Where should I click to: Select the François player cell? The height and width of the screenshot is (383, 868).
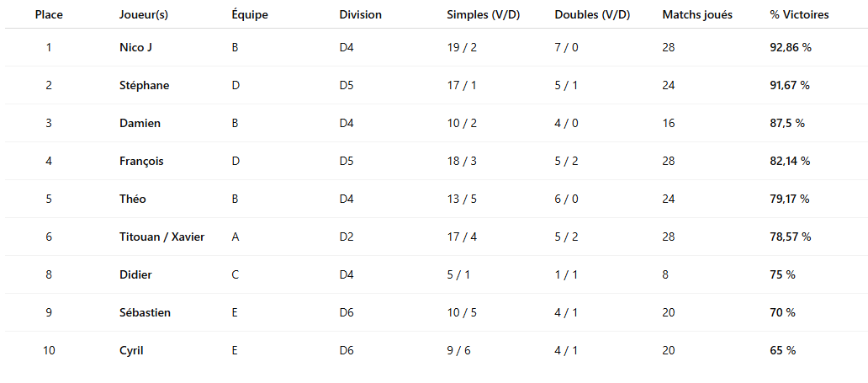click(141, 161)
